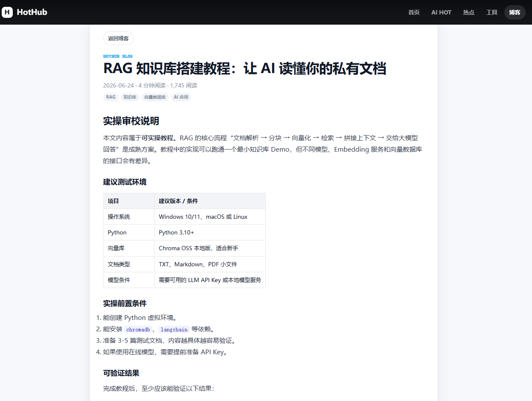Open the 工具 nav item
The image size is (532, 401).
click(x=492, y=12)
